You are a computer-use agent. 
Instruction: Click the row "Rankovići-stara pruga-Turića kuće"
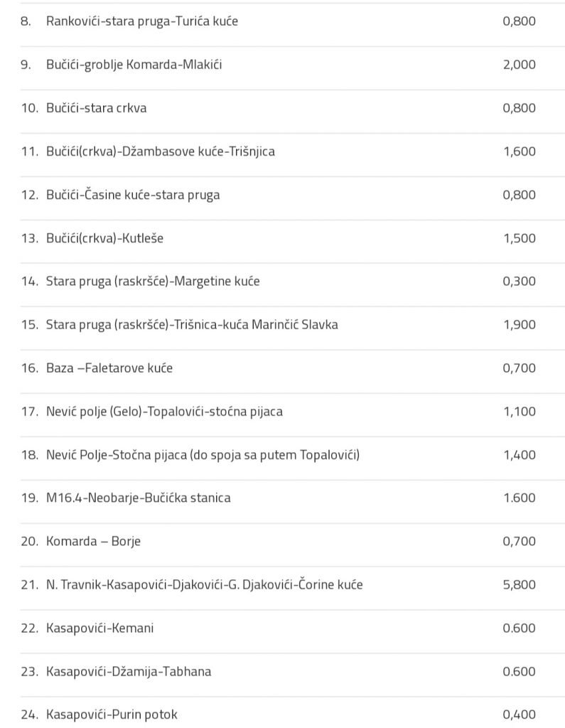(142, 21)
